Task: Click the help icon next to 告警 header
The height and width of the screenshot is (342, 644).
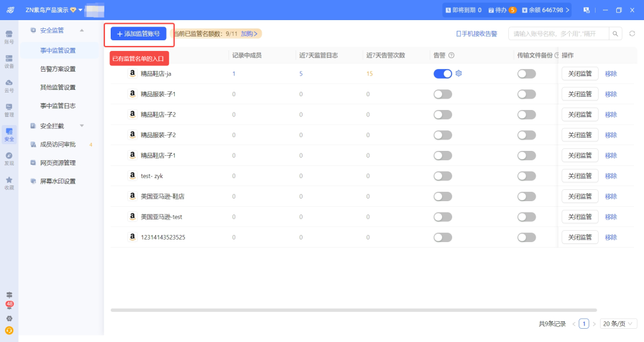Action: click(x=452, y=55)
